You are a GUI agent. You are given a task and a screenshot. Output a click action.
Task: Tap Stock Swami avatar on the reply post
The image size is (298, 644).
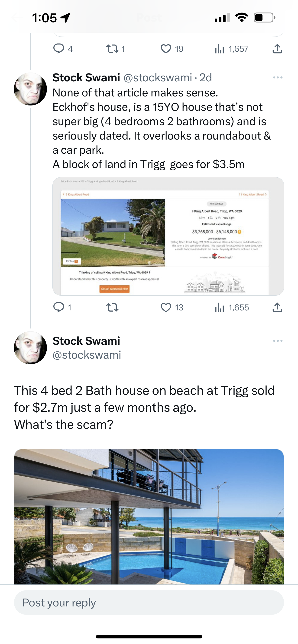point(30,89)
